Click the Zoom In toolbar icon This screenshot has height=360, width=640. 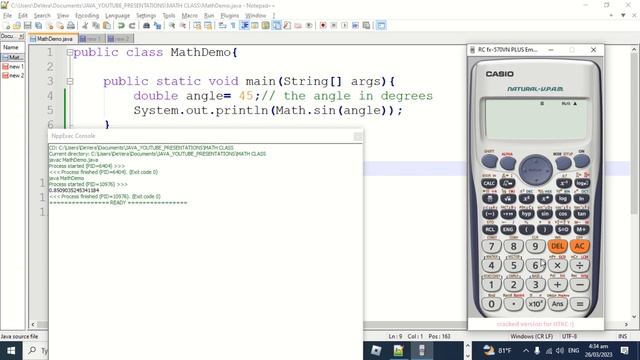tap(172, 26)
